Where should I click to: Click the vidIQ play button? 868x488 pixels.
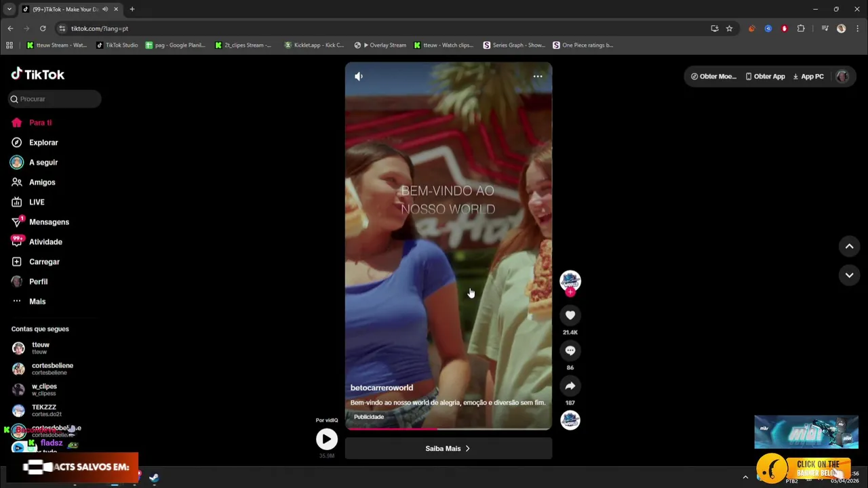(x=326, y=439)
